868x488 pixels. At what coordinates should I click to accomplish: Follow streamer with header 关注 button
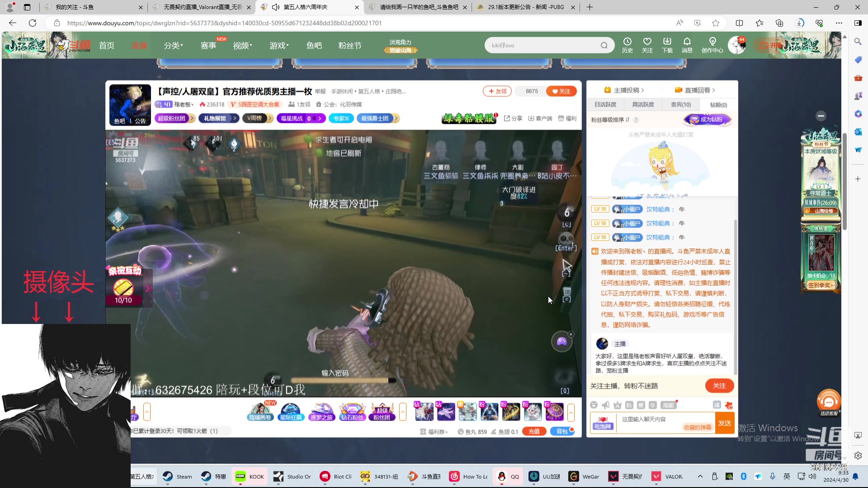coord(561,91)
